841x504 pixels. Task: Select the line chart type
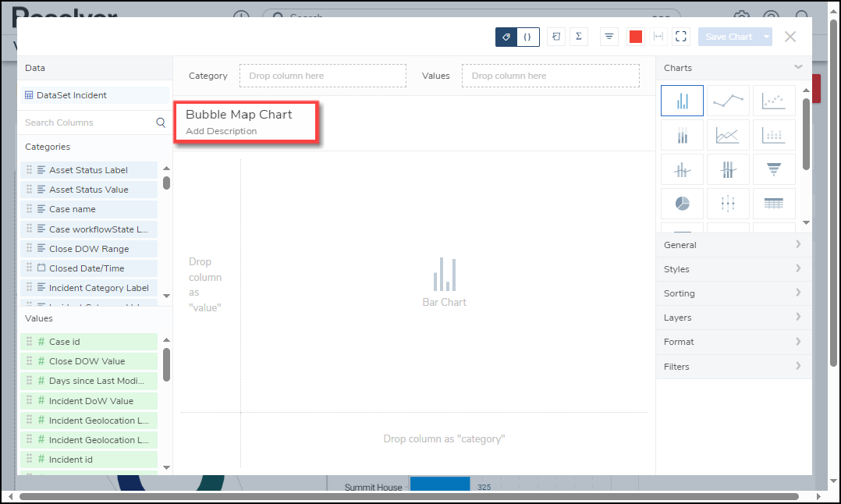click(x=728, y=101)
